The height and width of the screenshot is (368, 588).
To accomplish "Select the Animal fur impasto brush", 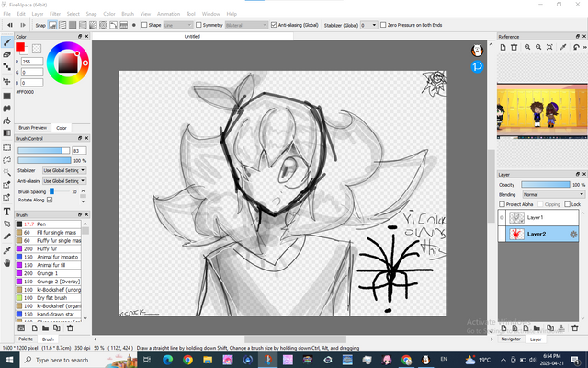I will (48, 257).
